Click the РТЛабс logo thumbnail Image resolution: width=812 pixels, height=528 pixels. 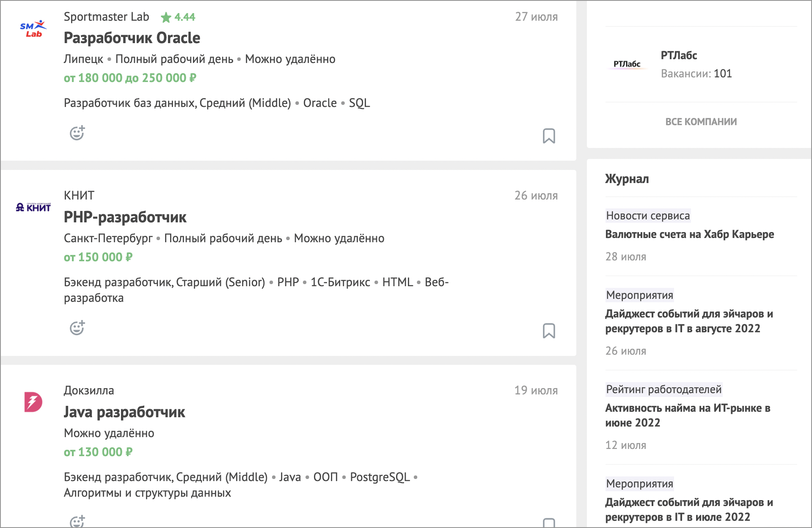coord(627,64)
